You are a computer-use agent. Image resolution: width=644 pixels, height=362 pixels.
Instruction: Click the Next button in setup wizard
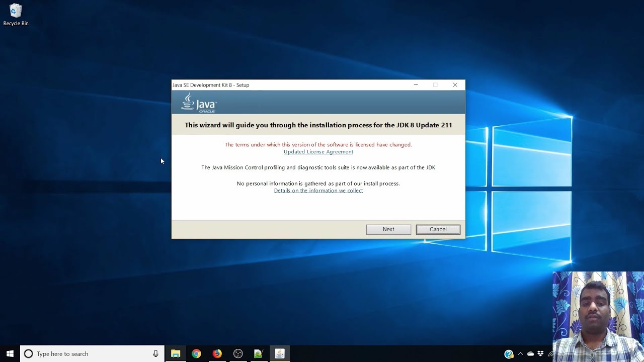pyautogui.click(x=388, y=229)
